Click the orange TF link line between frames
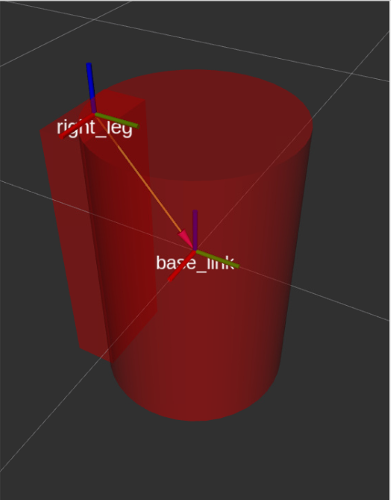This screenshot has width=391, height=500. pyautogui.click(x=139, y=174)
